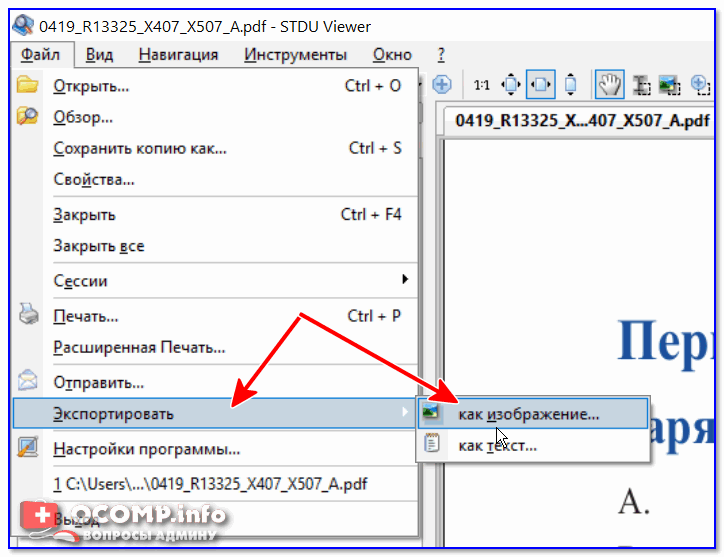Choose the select image tool
This screenshot has width=724, height=557.
click(x=669, y=86)
